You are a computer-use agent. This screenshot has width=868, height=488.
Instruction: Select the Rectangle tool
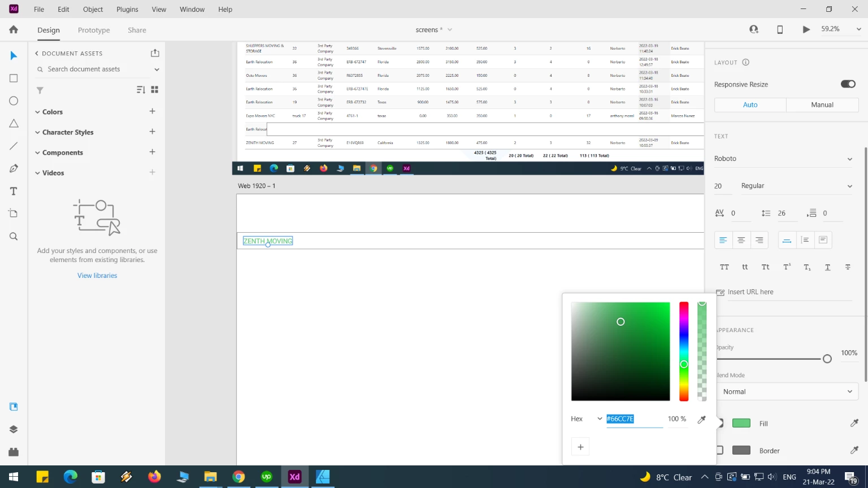pos(14,79)
